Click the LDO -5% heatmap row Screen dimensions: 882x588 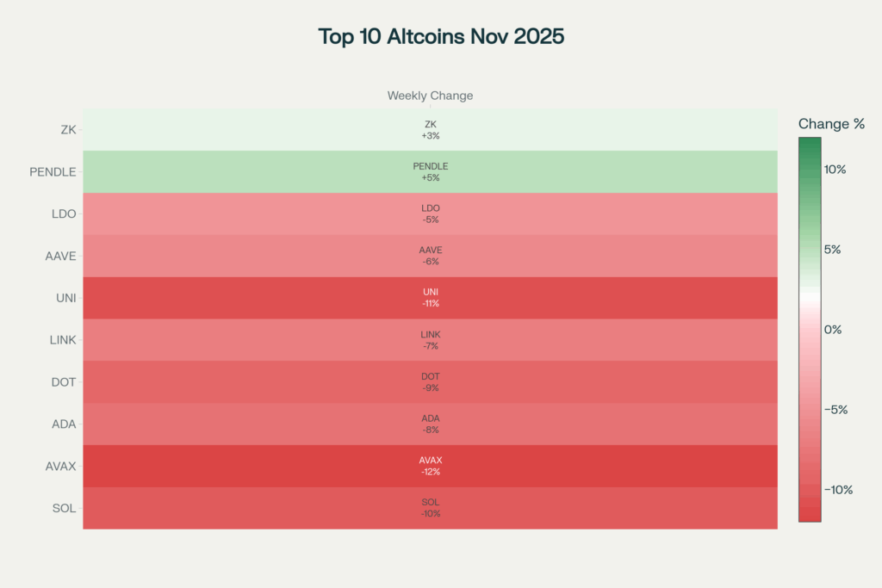(x=430, y=214)
